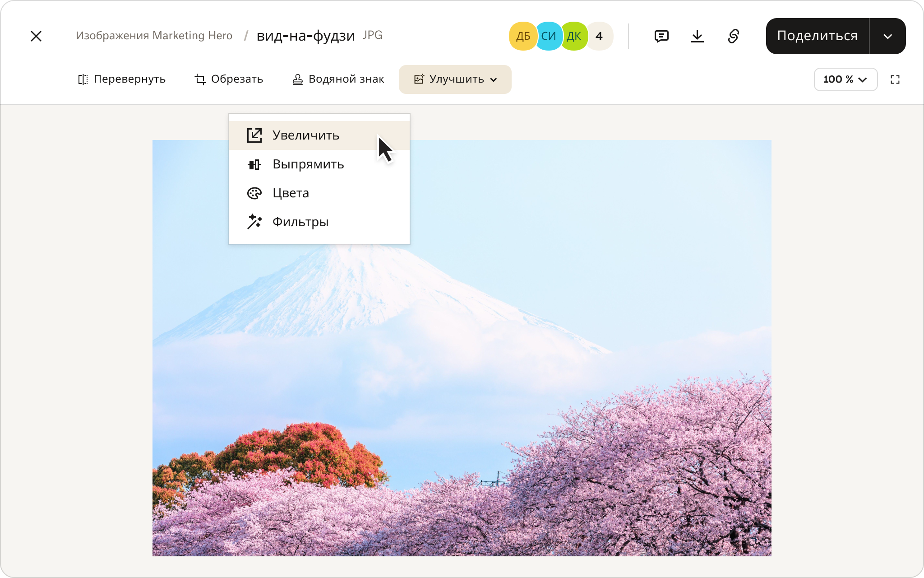Select Цвета from the enhance menu
Image resolution: width=924 pixels, height=578 pixels.
click(x=319, y=193)
